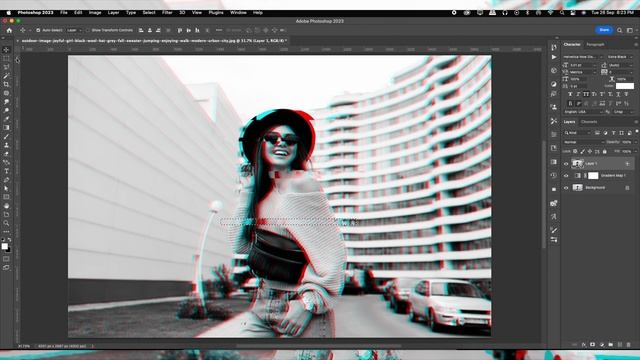Viewport: 640px width, 360px height.
Task: Open the layer filter Kind dropdown
Action: 577,133
